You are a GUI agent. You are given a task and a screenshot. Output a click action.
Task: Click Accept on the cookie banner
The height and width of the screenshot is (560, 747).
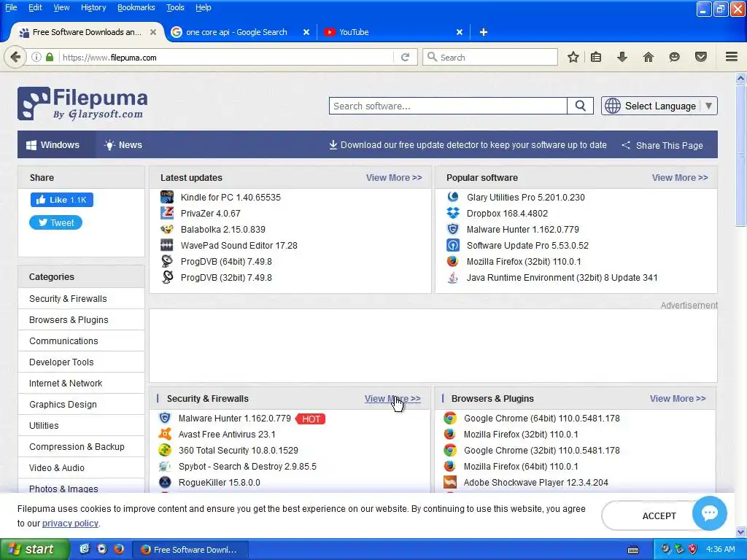click(659, 516)
